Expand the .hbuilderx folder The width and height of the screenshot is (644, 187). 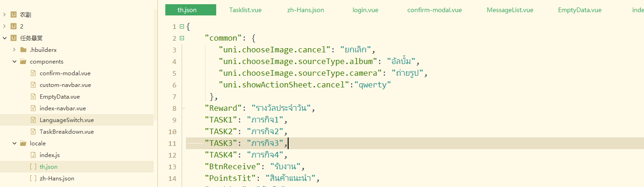(x=14, y=50)
